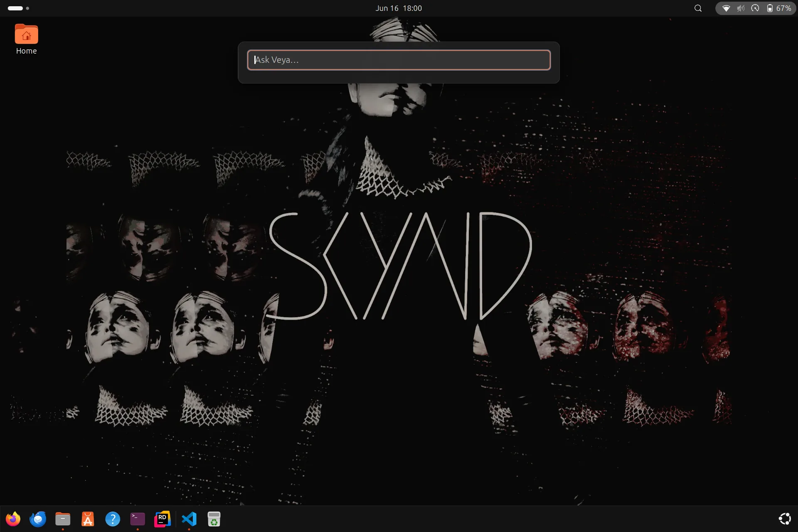Open the Help icon in dock

point(113,519)
